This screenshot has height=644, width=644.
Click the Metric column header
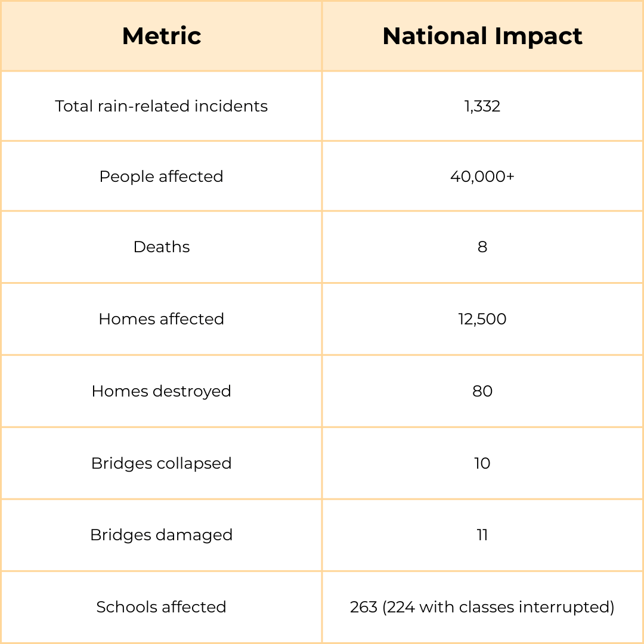click(x=162, y=36)
